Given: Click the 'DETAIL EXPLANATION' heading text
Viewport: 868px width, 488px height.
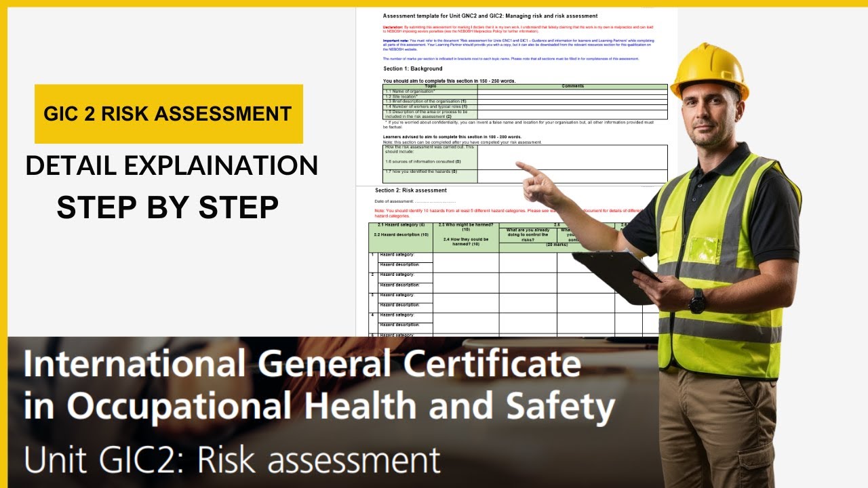Looking at the screenshot, I should point(172,166).
